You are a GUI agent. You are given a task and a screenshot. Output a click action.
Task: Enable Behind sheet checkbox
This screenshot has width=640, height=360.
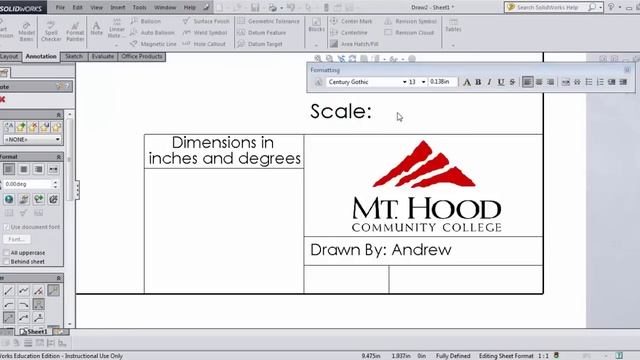click(7, 262)
